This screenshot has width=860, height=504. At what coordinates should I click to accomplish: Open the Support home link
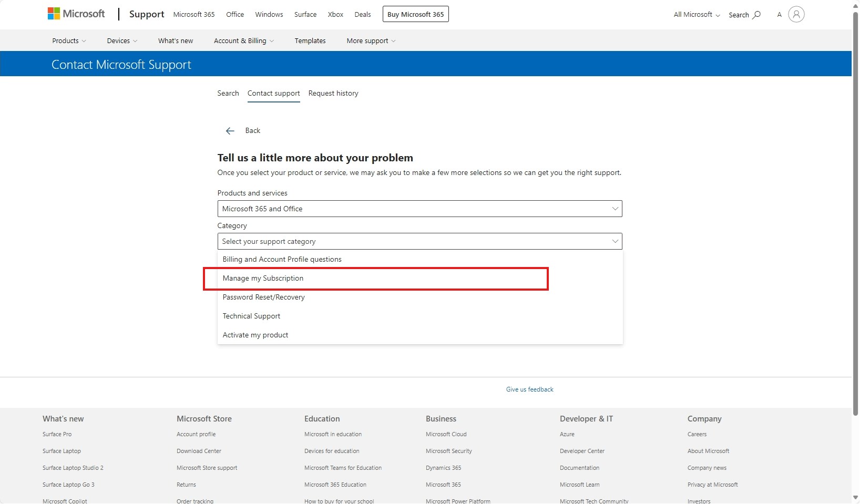(x=147, y=14)
